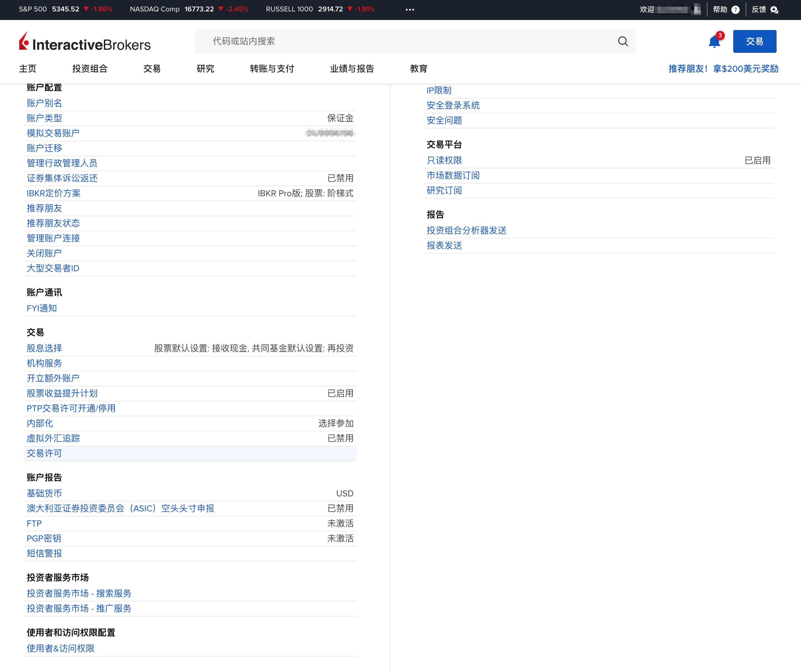
Task: Open the 股票收益提升计划 link
Action: tap(62, 393)
